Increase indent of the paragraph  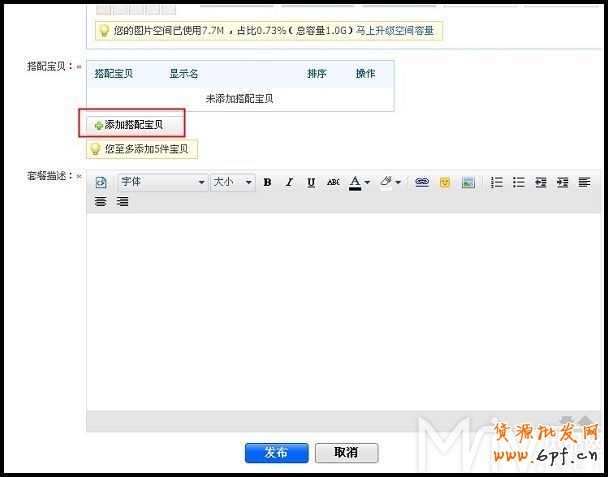(563, 183)
